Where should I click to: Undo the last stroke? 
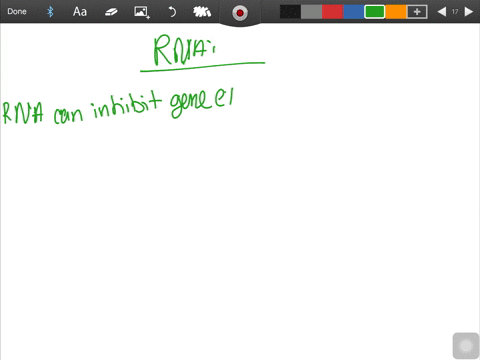tap(172, 12)
